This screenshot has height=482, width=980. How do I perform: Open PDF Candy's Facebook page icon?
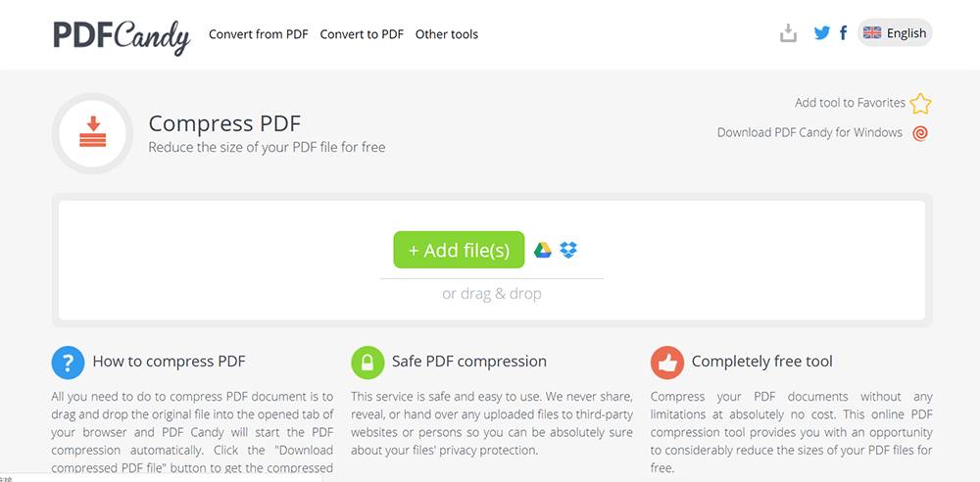843,33
